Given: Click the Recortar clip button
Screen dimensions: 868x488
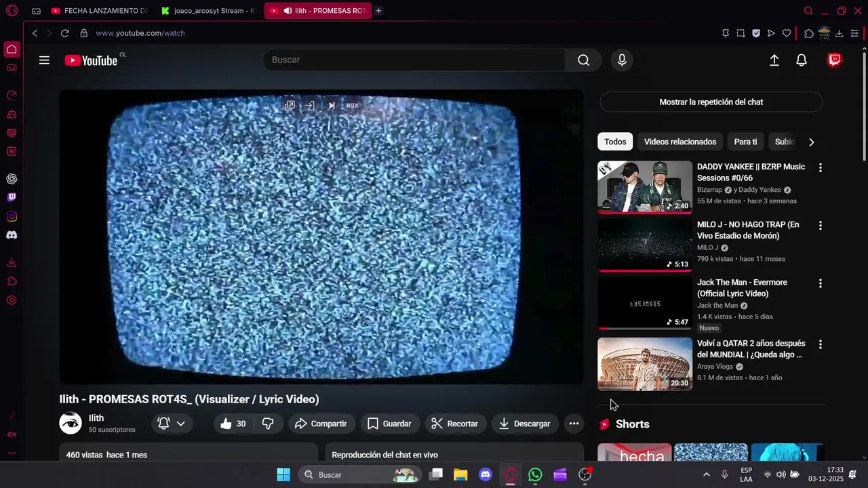Looking at the screenshot, I should [x=456, y=424].
